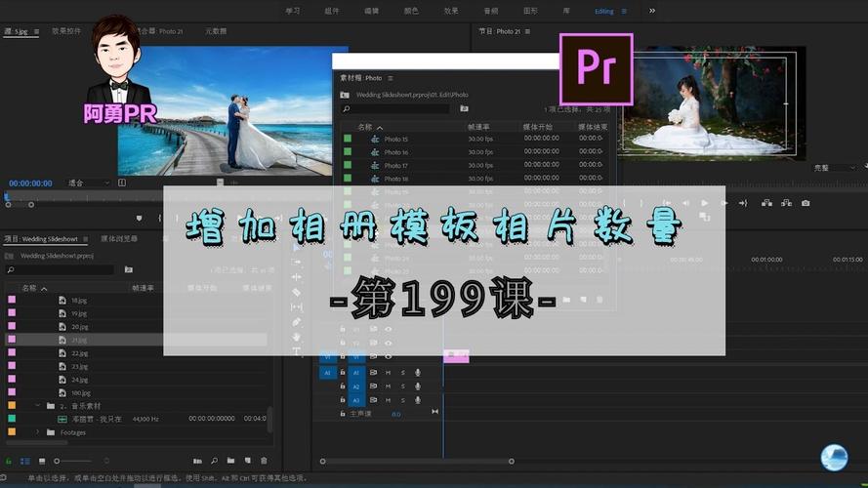The image size is (868, 488).
Task: Click 帧速率 column header in Project panel
Action: coord(143,288)
